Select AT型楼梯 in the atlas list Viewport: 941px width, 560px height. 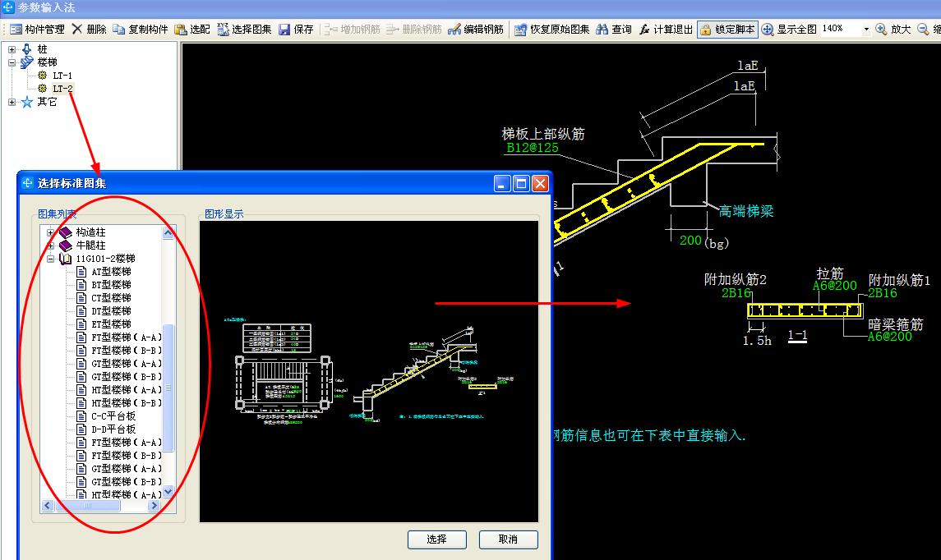coord(111,272)
